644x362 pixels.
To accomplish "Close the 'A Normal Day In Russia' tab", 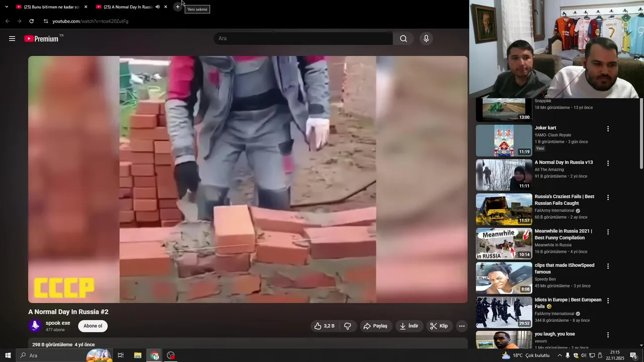I will pyautogui.click(x=166, y=7).
